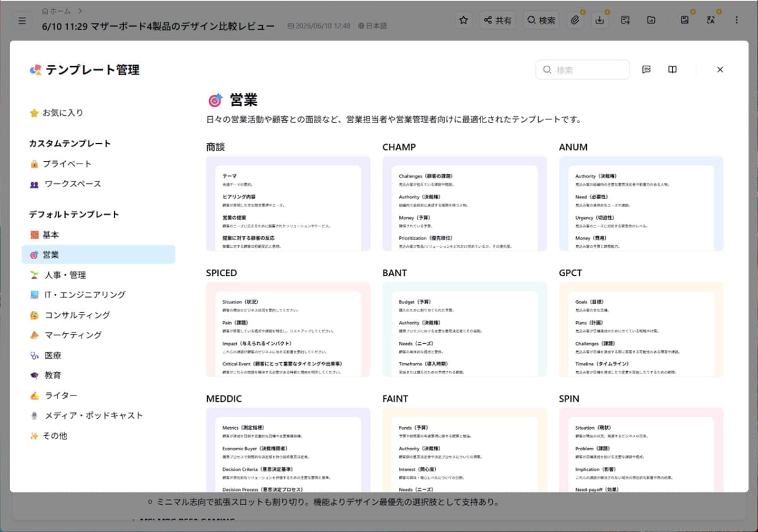Click the save icon in the top toolbar
This screenshot has width=758, height=532.
pos(685,20)
